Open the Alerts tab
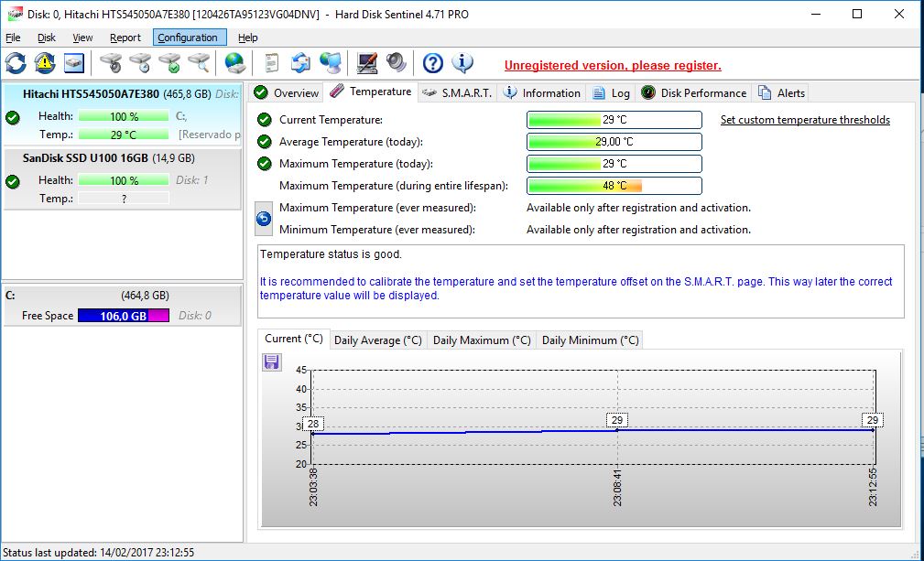 tap(783, 92)
